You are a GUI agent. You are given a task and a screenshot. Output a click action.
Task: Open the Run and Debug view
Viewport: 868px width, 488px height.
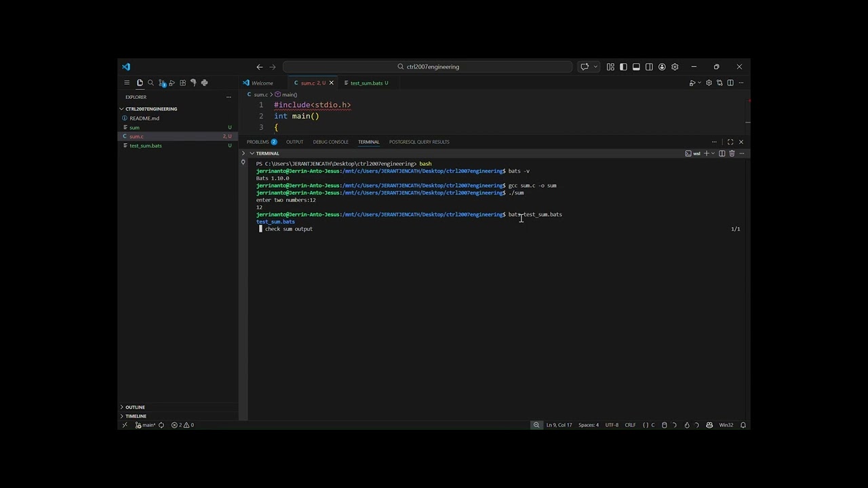172,83
